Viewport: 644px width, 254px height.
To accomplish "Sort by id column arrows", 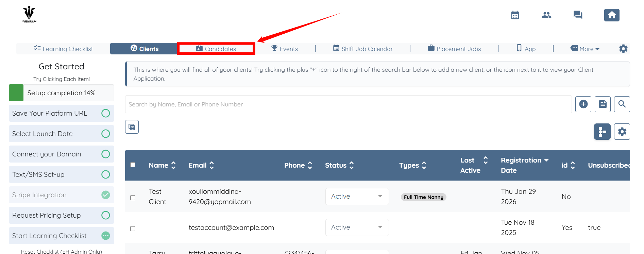I will point(573,165).
